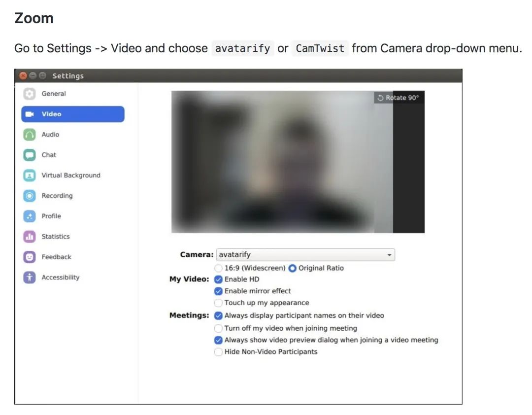532x415 pixels.
Task: Disable the Enable HD checkbox
Action: pos(218,279)
